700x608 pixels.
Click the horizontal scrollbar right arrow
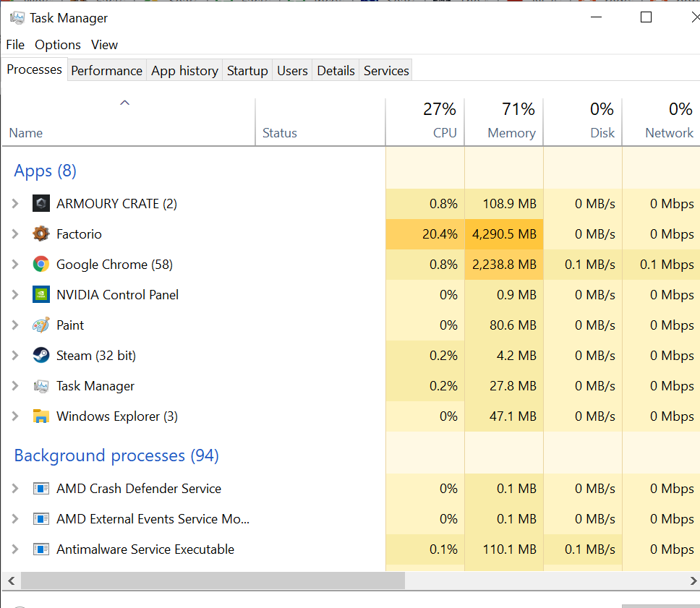(693, 581)
